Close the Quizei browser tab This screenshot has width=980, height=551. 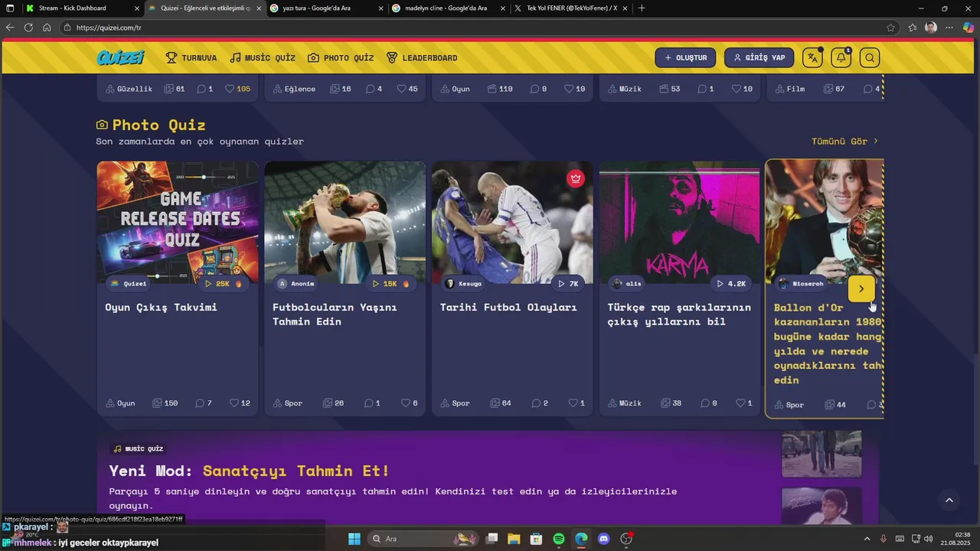[259, 8]
